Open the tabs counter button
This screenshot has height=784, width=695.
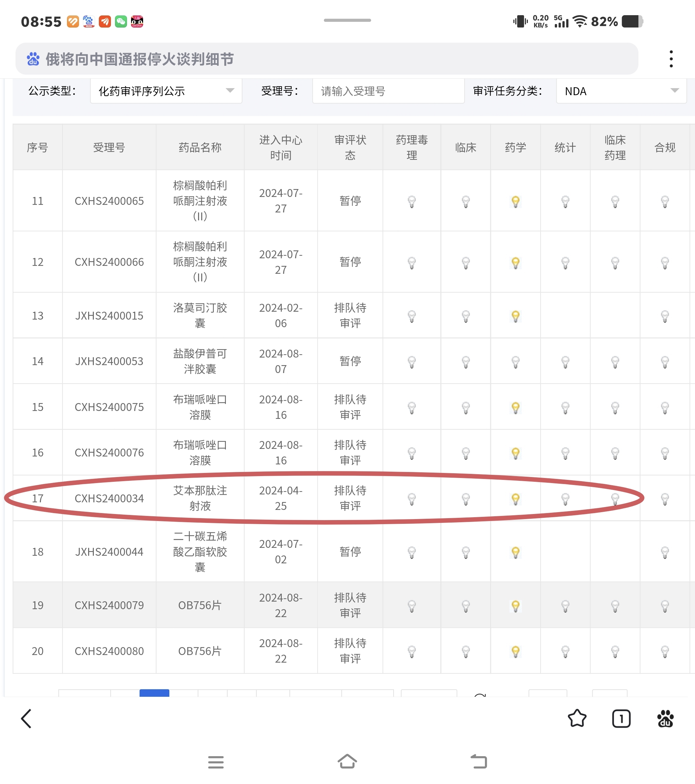[621, 719]
